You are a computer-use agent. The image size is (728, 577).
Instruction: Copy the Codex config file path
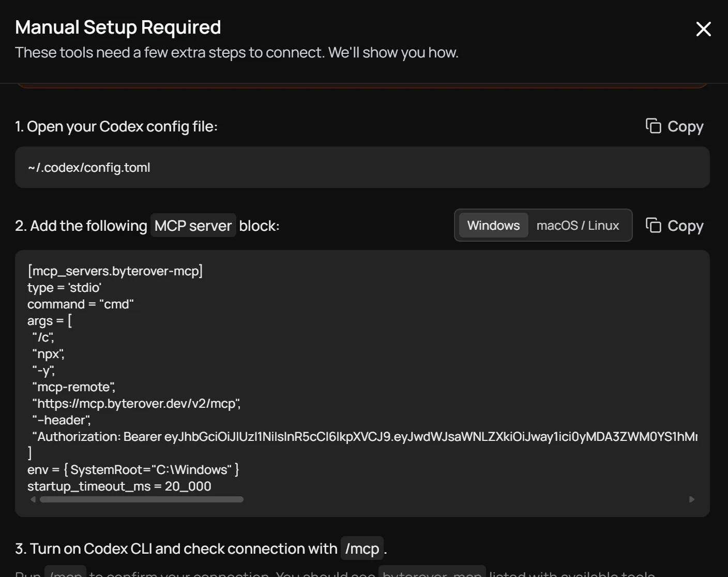675,126
